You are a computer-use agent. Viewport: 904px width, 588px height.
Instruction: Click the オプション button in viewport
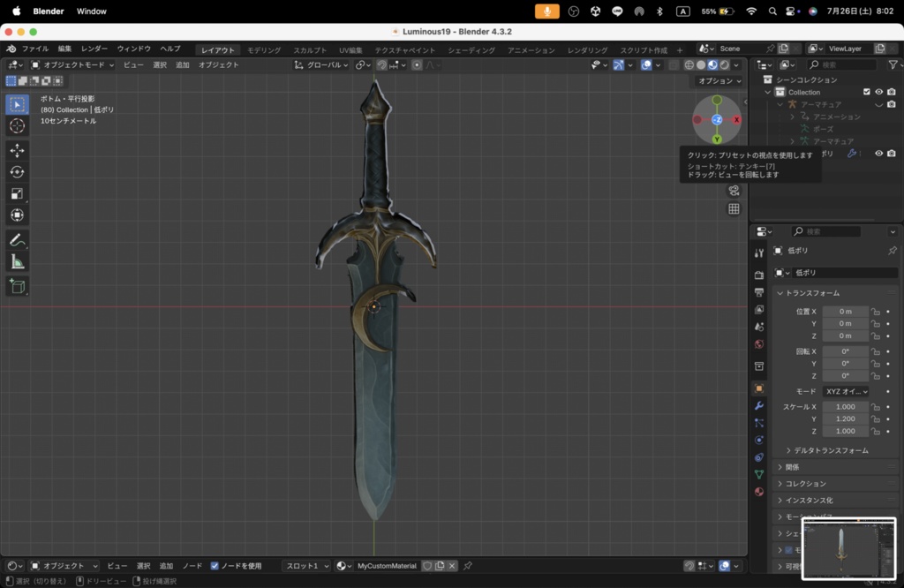(x=718, y=81)
